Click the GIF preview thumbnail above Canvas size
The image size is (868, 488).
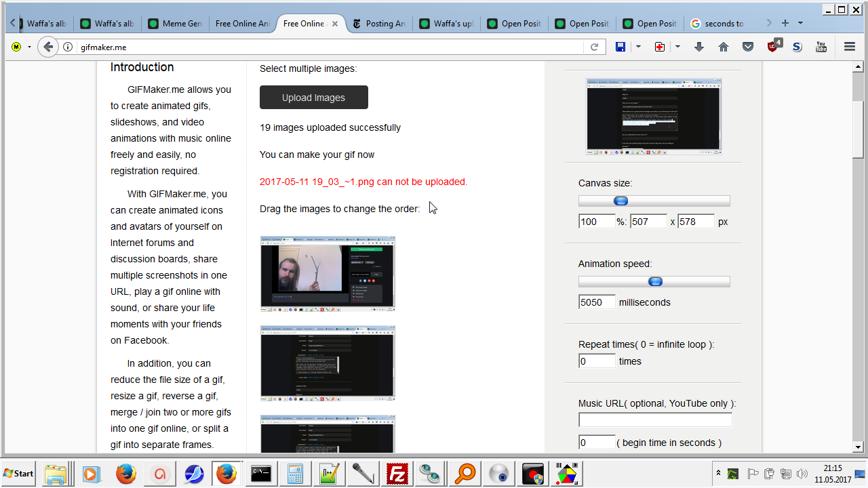click(x=654, y=117)
